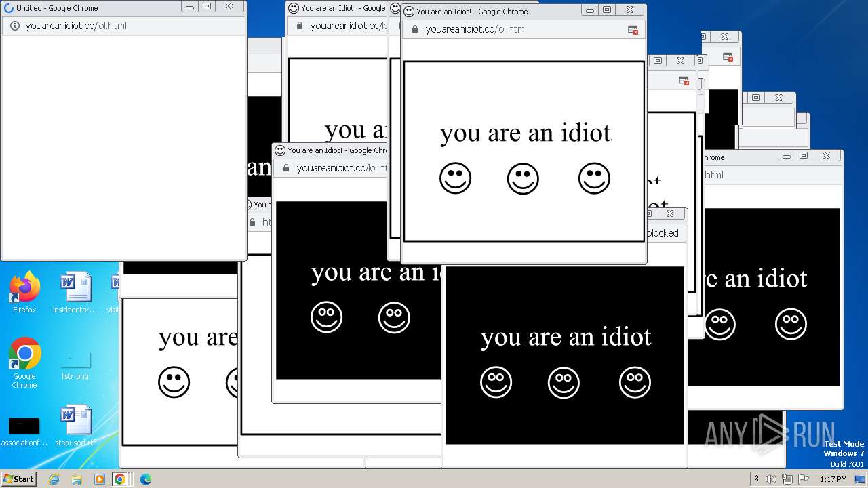Click the popup-blocked icon in the topmost right background window

[728, 57]
